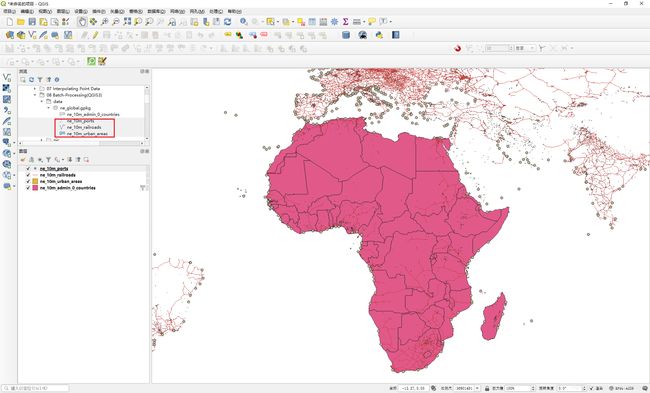Click the locator search field in status bar
The width and height of the screenshot is (650, 393).
(35, 388)
